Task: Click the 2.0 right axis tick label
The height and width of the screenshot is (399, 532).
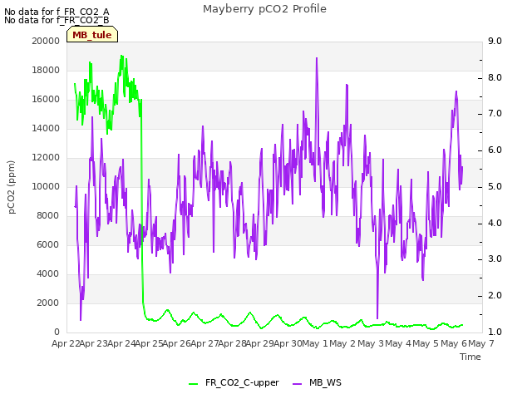Action: tap(495, 296)
